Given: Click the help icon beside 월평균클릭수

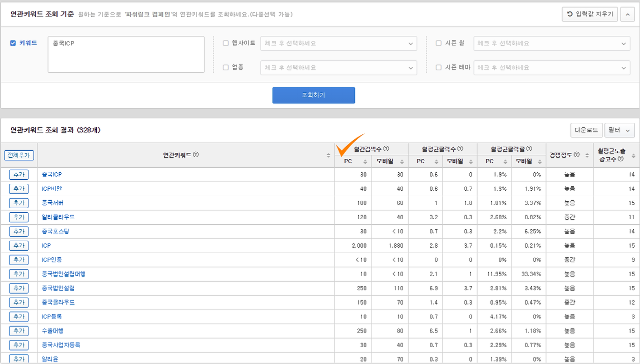Looking at the screenshot, I should tap(460, 148).
